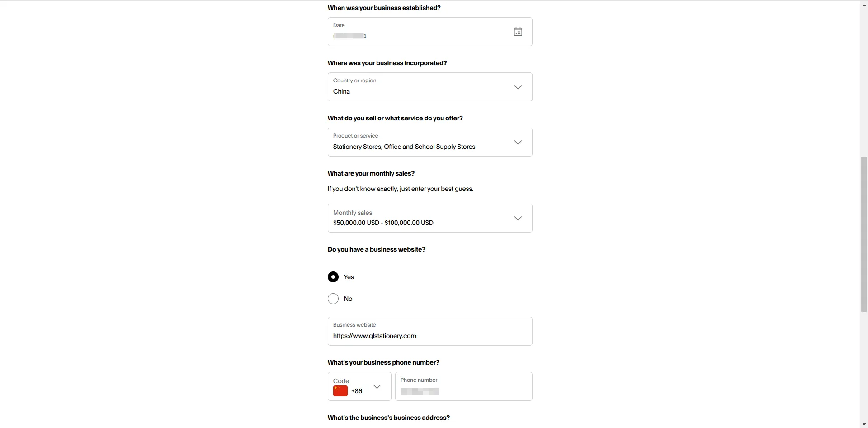The width and height of the screenshot is (868, 428).
Task: Click scrollbar track below the thumb
Action: [864, 366]
